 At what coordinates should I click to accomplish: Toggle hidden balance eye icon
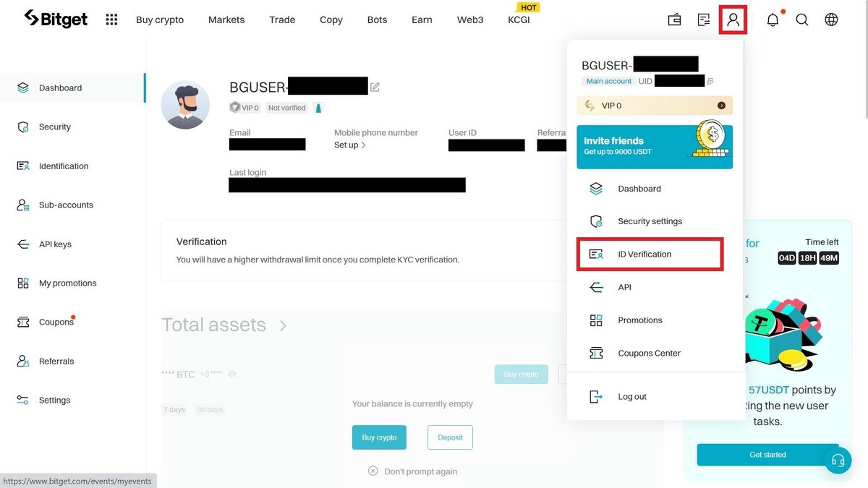click(232, 374)
